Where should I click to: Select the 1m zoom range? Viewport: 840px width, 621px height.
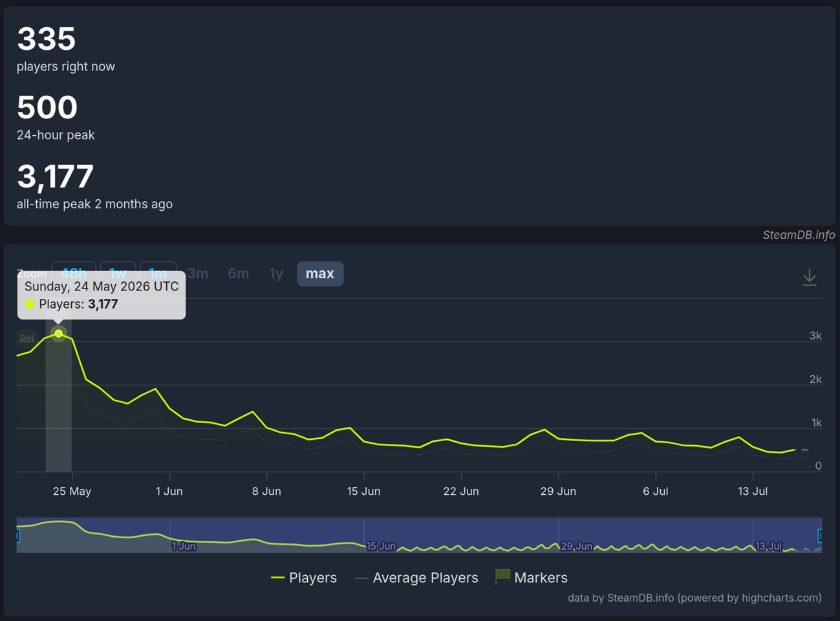tap(158, 273)
